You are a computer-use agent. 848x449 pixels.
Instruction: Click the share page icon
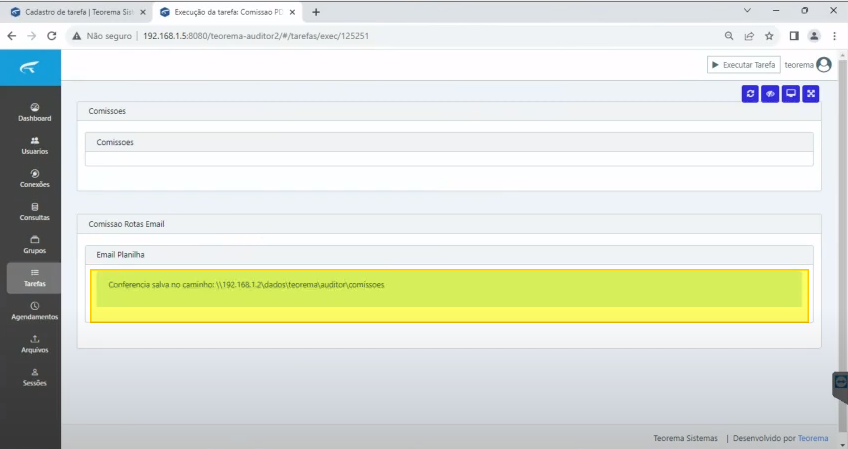tap(749, 36)
